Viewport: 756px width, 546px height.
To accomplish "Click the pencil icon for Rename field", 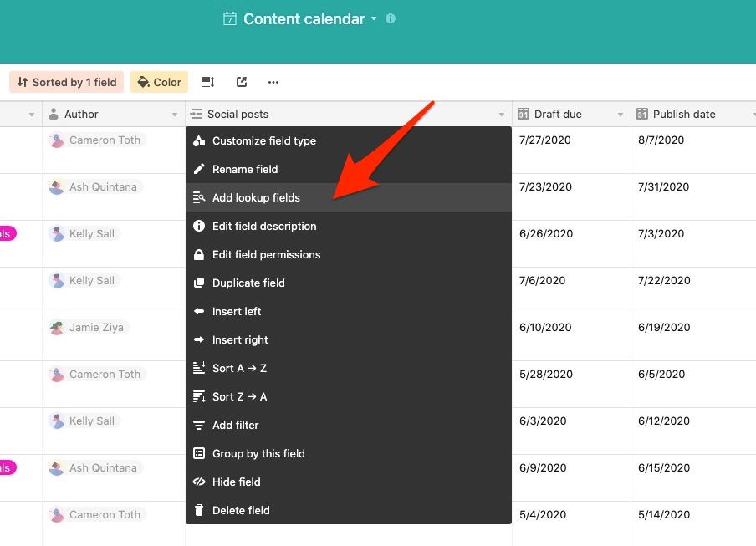I will tap(199, 169).
